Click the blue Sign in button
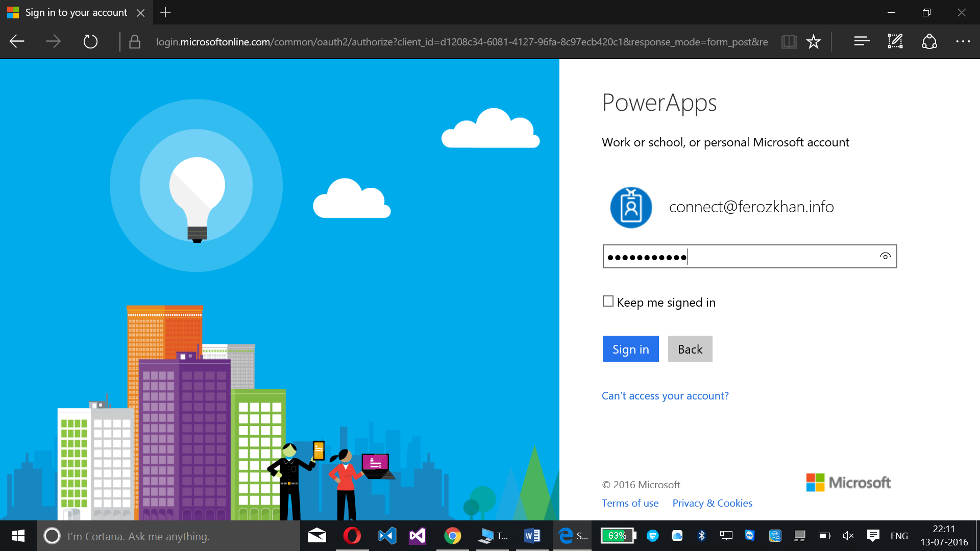980x551 pixels. tap(630, 349)
